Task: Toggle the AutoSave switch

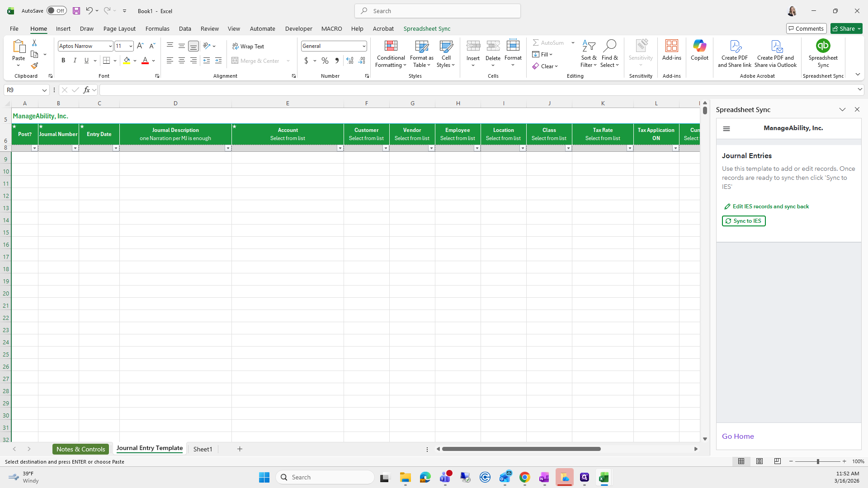Action: click(x=57, y=11)
